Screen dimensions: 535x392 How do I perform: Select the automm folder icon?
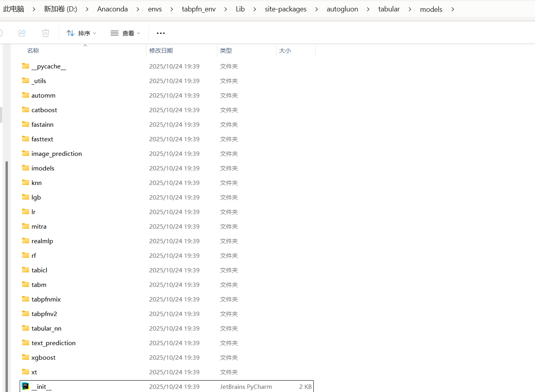(x=26, y=95)
